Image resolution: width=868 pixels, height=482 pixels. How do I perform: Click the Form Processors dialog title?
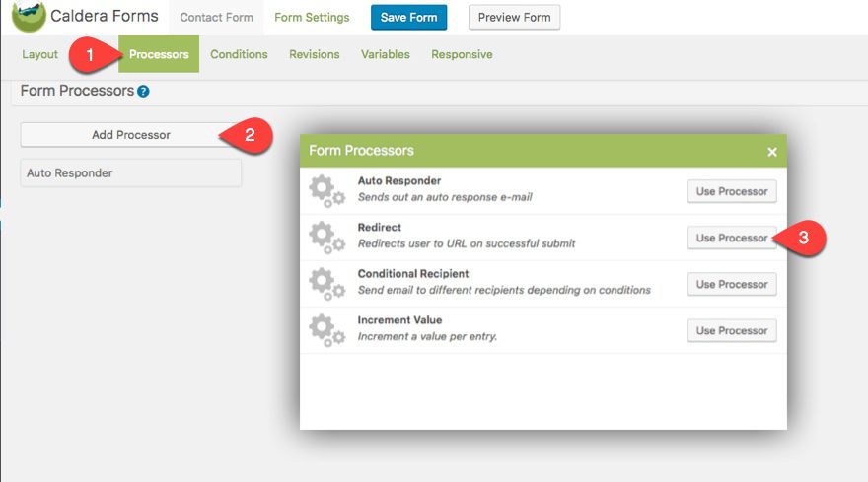click(361, 151)
